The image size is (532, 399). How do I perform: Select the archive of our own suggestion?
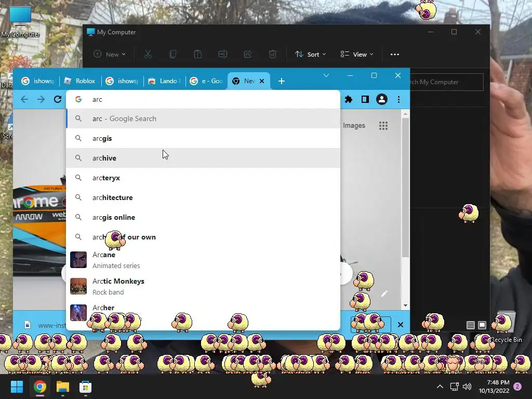pos(203,237)
